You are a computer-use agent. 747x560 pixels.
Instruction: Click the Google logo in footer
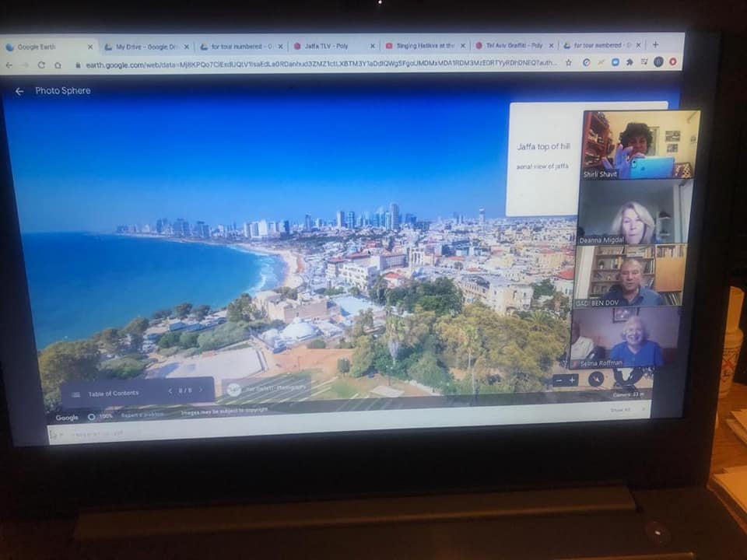click(x=67, y=418)
